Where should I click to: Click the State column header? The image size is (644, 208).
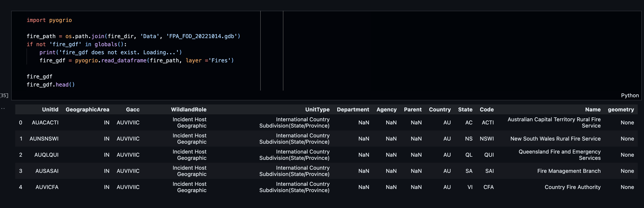(465, 109)
